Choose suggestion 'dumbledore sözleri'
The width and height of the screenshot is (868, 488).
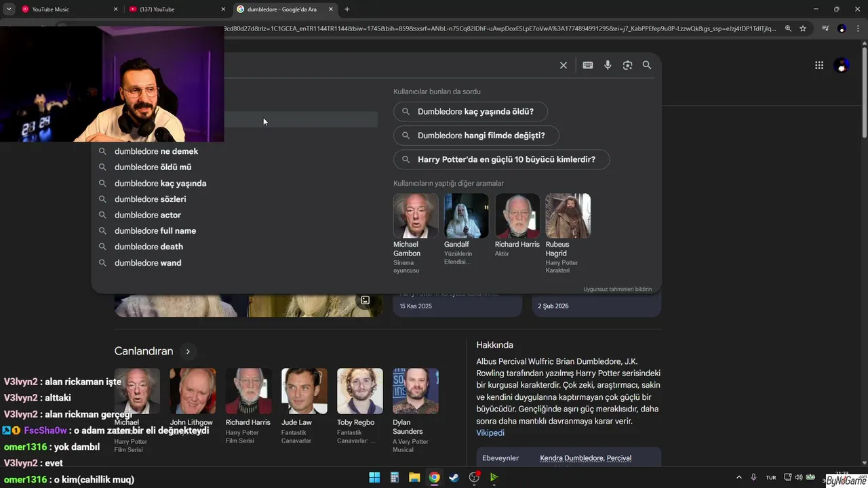(234, 199)
